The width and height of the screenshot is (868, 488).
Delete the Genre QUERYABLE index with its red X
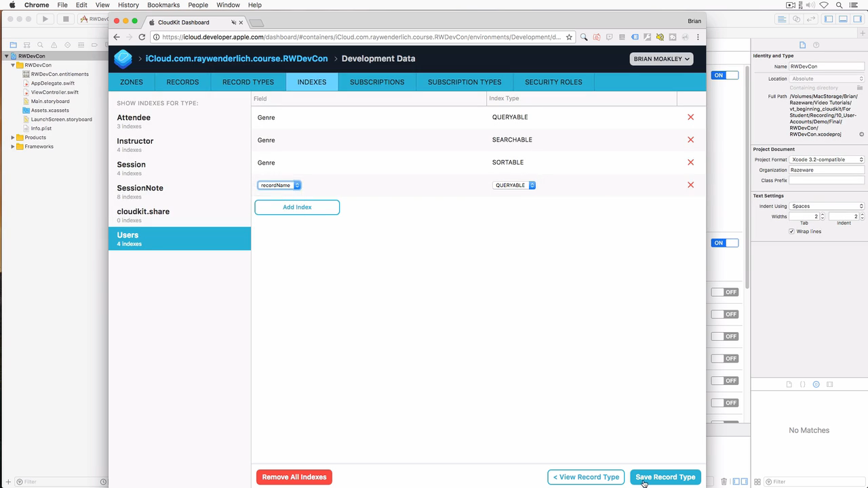point(690,117)
